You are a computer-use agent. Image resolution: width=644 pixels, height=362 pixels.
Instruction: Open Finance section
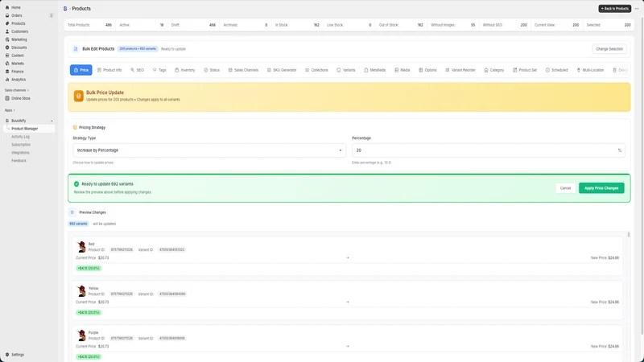click(x=17, y=72)
